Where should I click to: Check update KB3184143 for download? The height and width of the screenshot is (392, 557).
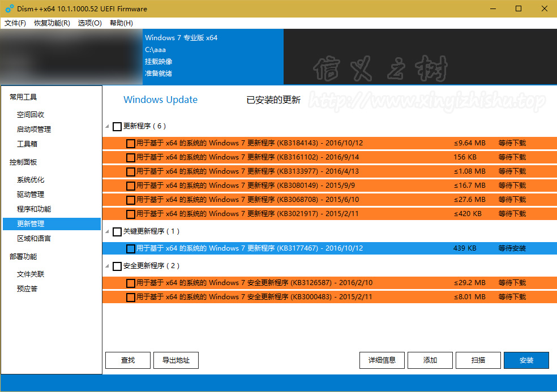tap(131, 143)
